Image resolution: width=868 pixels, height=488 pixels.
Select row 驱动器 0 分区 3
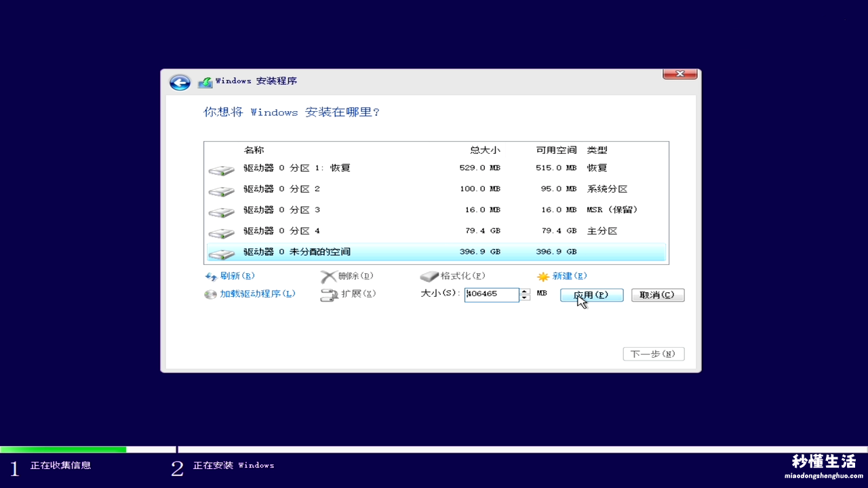[x=436, y=210]
